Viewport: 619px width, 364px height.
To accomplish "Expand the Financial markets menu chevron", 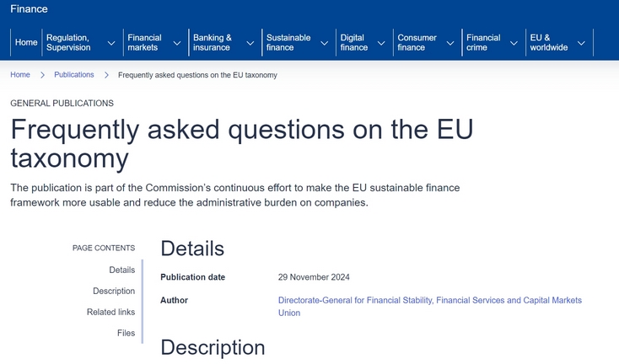I will [x=177, y=43].
